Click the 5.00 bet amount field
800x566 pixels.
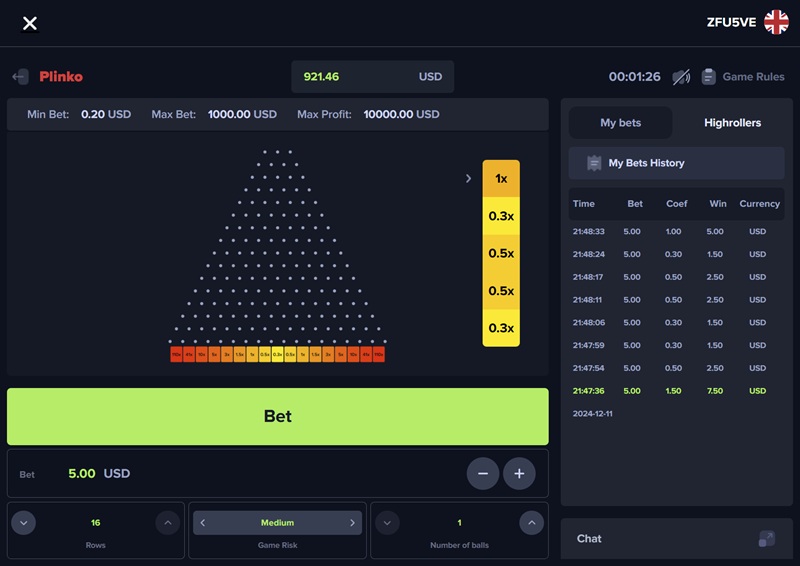(81, 473)
